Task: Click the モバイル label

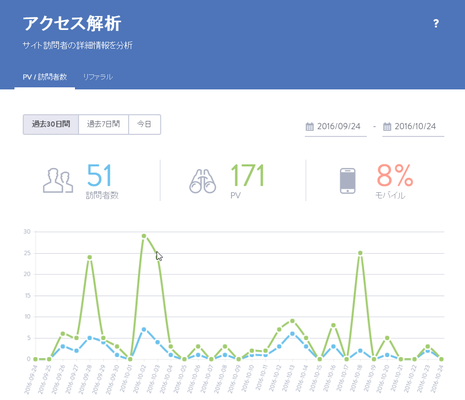Action: click(390, 195)
